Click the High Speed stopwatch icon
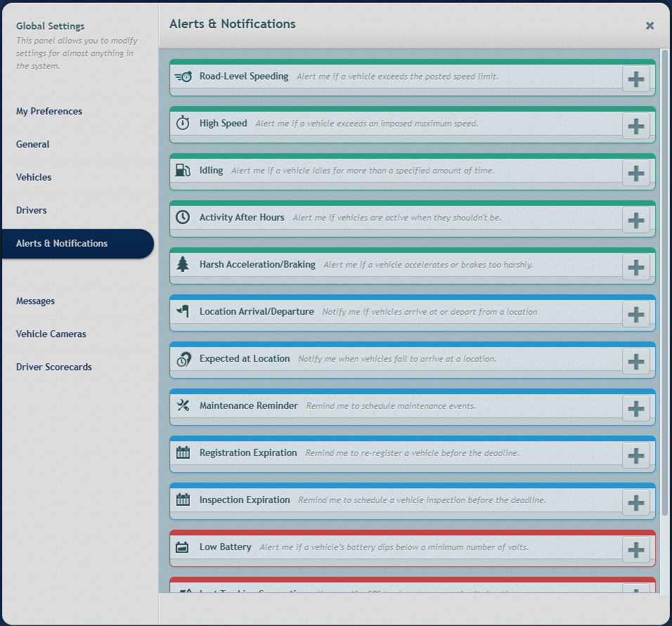 coord(183,124)
